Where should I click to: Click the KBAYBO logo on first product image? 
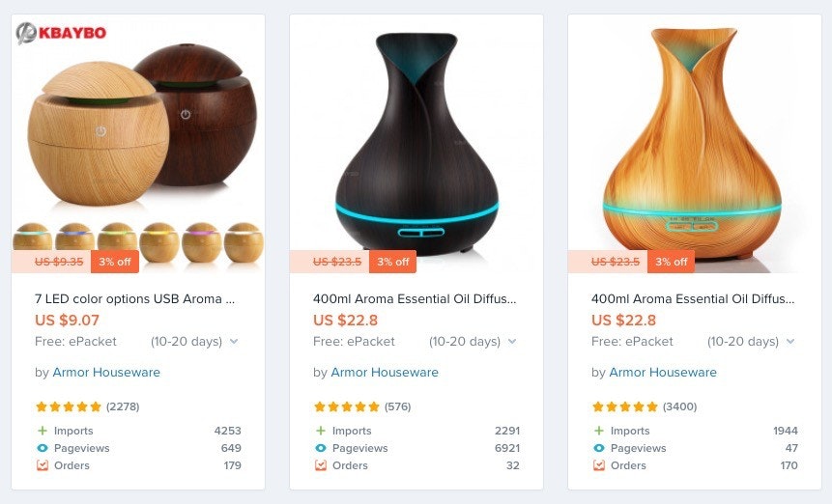coord(61,33)
